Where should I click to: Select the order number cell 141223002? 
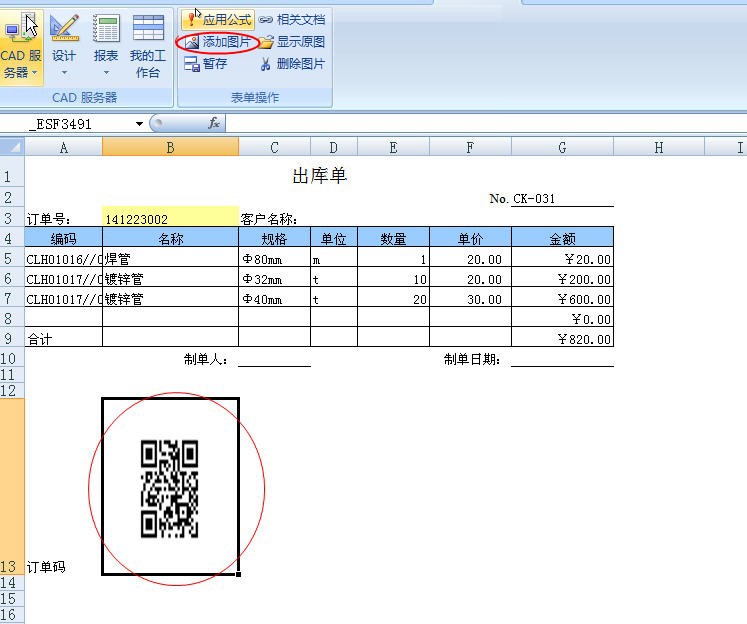click(x=170, y=219)
